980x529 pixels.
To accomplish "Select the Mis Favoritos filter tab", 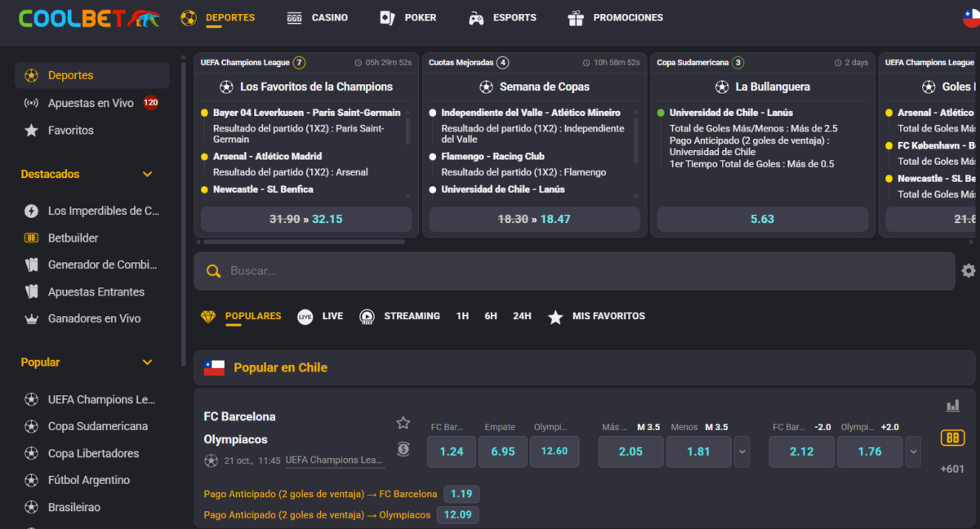I will [596, 317].
